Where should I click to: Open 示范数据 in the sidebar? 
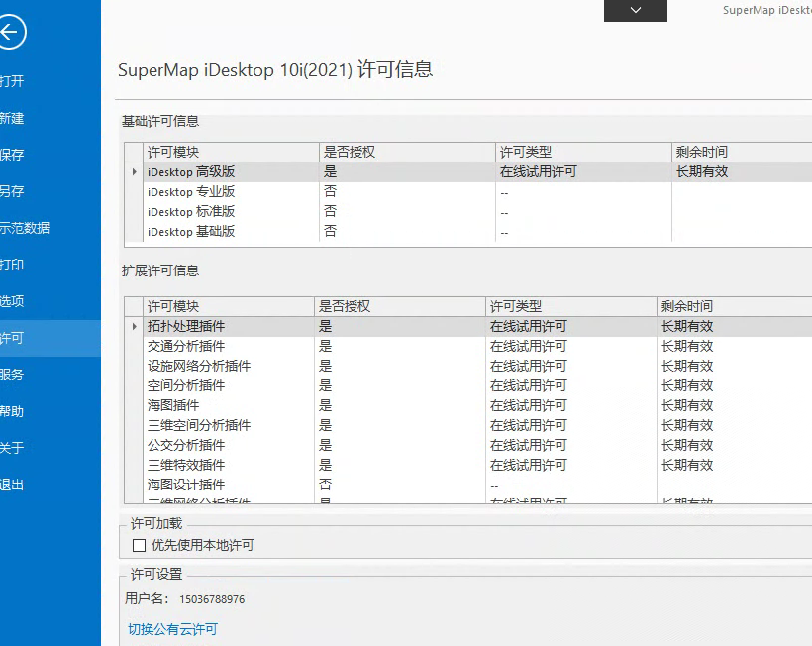51,228
